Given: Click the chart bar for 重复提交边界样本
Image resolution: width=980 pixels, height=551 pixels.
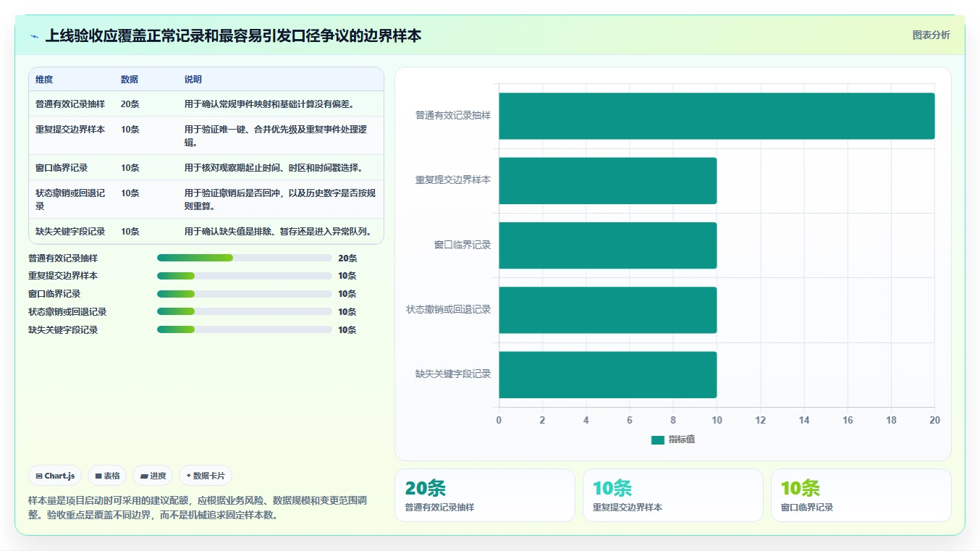Looking at the screenshot, I should [x=607, y=180].
